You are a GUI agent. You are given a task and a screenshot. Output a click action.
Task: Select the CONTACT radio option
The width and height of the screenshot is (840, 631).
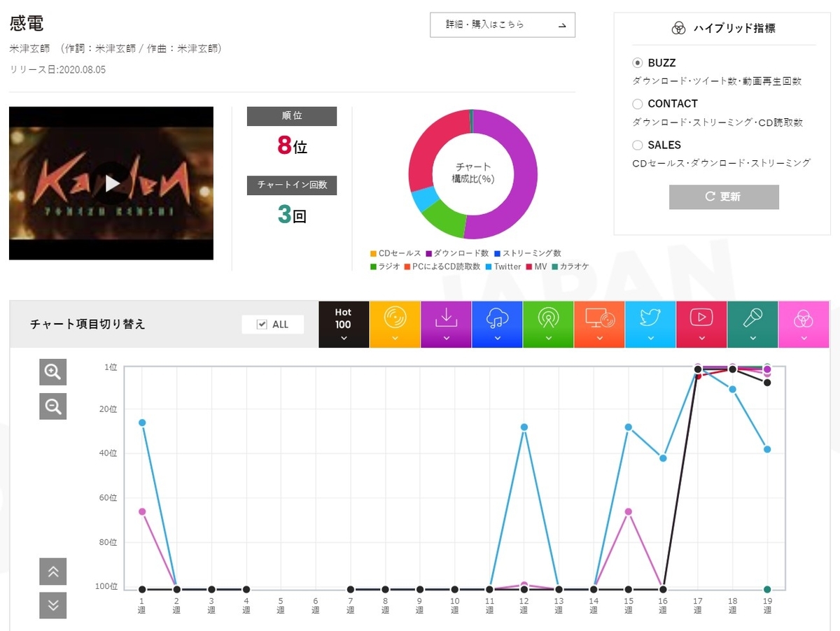coord(637,104)
